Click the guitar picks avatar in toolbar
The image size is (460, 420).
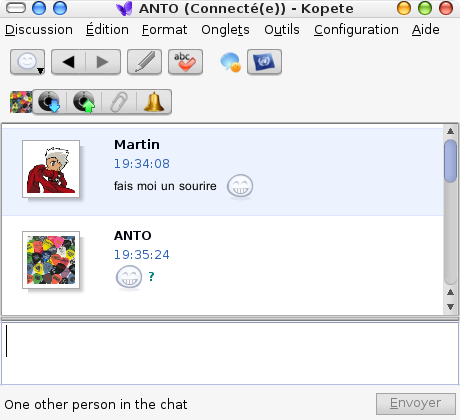(x=21, y=102)
